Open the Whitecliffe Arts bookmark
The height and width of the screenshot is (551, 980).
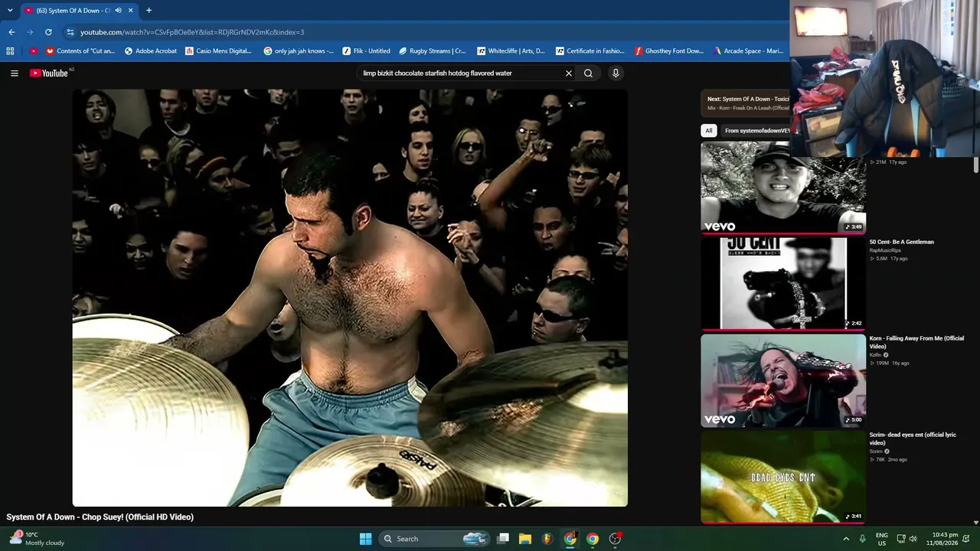[511, 51]
